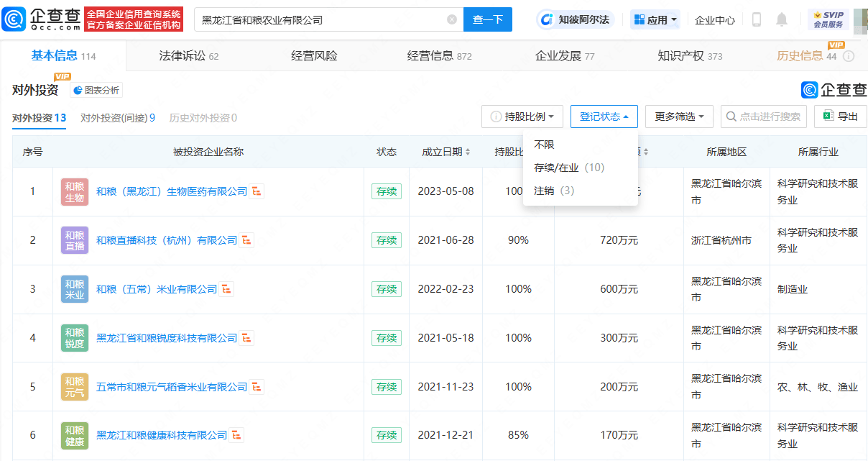Click the 所属地区 column header
868x461 pixels.
(726, 152)
